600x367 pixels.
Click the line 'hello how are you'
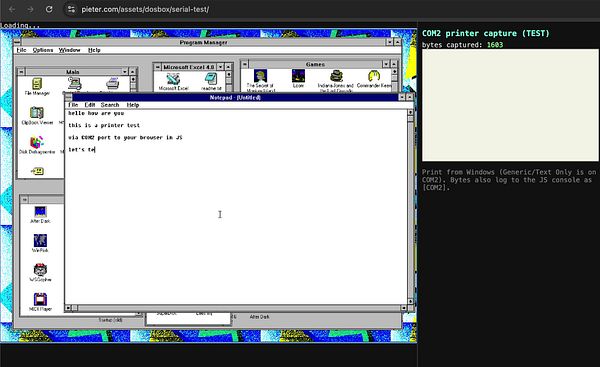pos(96,113)
